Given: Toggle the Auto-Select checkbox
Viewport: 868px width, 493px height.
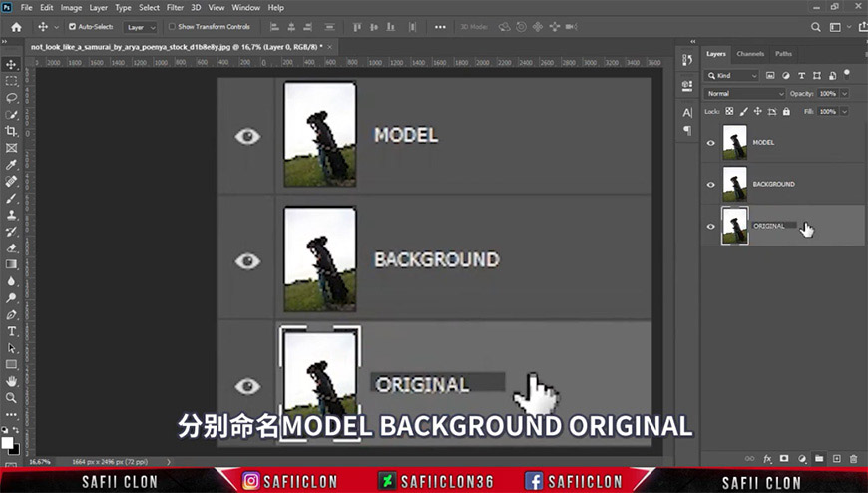Looking at the screenshot, I should [x=72, y=26].
